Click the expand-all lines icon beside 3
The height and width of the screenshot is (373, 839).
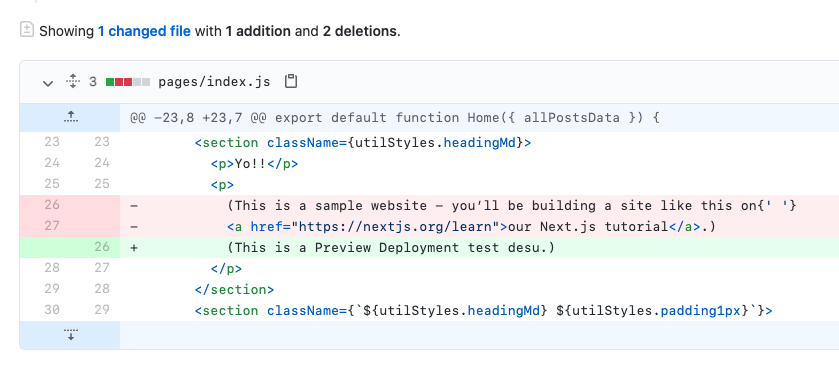click(x=73, y=82)
